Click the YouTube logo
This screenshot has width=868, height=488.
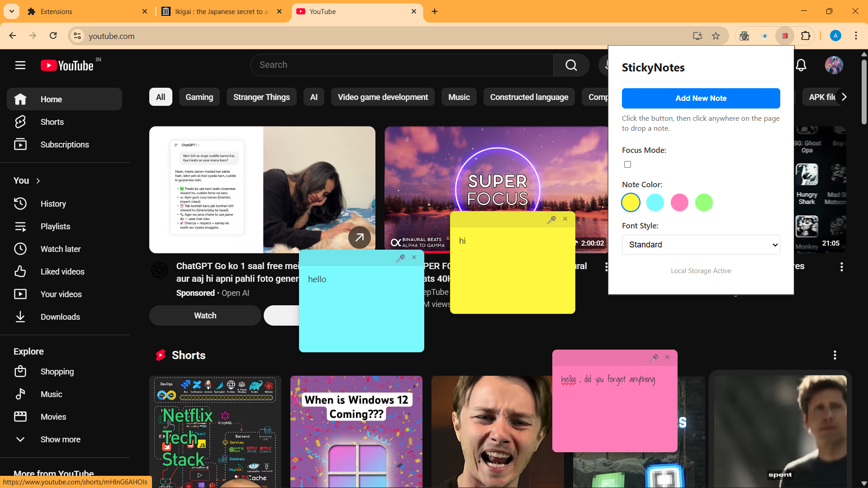pyautogui.click(x=67, y=66)
